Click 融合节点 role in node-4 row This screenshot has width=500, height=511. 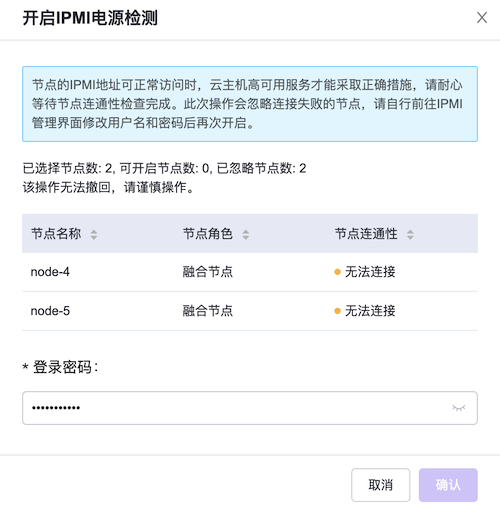click(208, 272)
